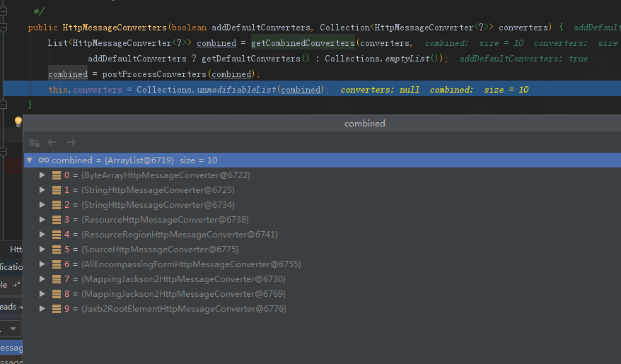This screenshot has width=621, height=364.
Task: Click unmodifiableList in the highlighted line
Action: (x=237, y=90)
